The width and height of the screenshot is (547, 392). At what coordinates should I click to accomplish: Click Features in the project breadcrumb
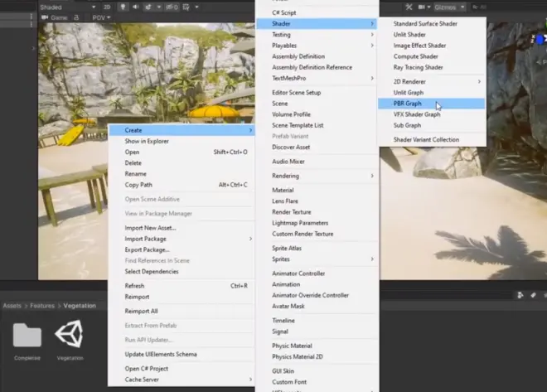[x=42, y=306]
